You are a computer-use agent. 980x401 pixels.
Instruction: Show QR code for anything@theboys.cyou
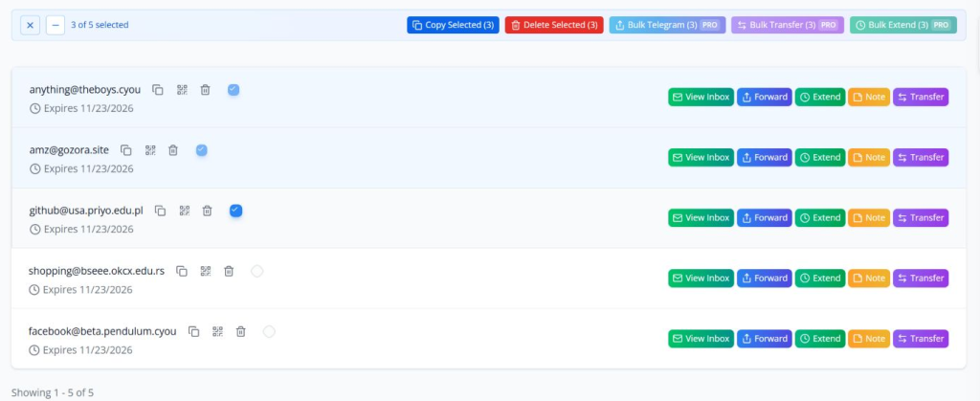pos(182,90)
